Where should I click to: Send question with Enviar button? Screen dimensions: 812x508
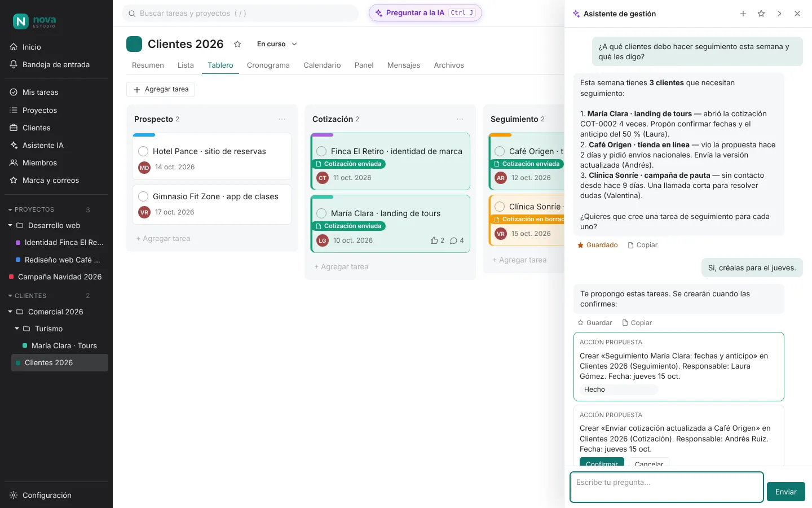click(x=786, y=492)
